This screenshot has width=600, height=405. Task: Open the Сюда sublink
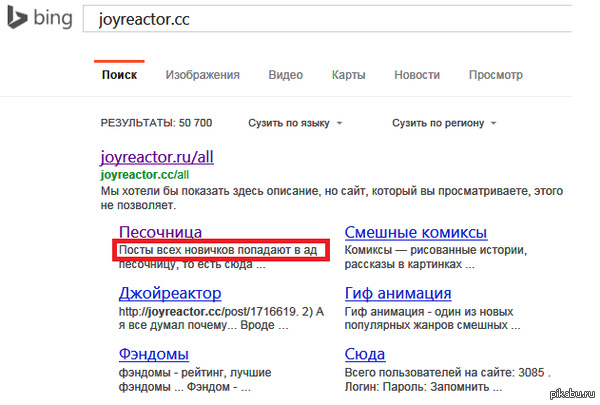pyautogui.click(x=365, y=354)
